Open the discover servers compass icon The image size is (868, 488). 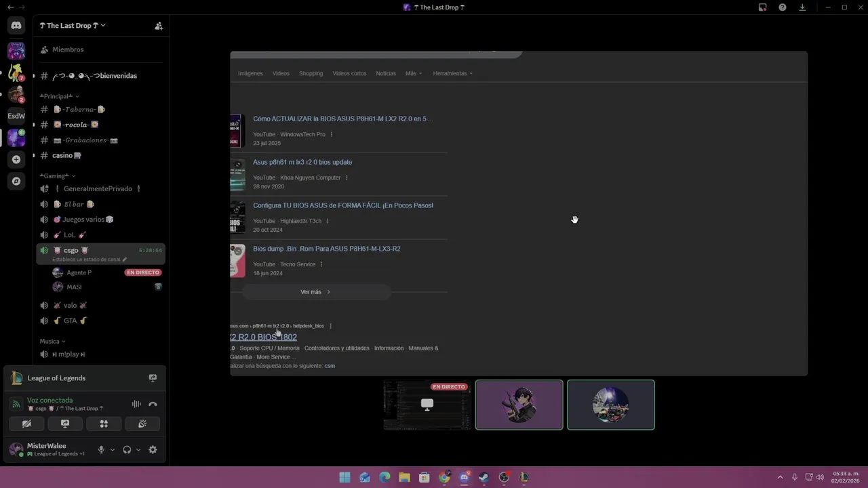16,181
